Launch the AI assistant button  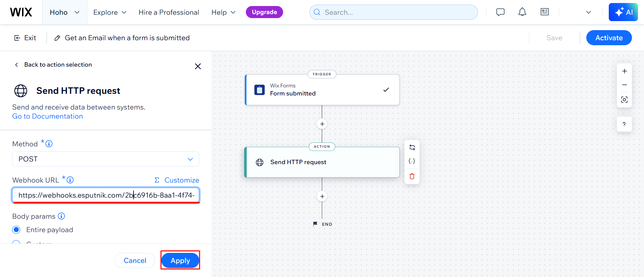(x=623, y=12)
